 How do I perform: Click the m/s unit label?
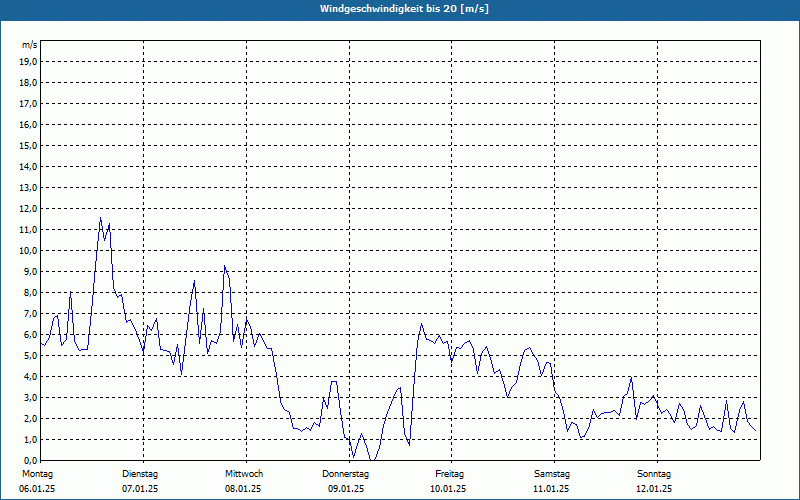click(x=30, y=45)
